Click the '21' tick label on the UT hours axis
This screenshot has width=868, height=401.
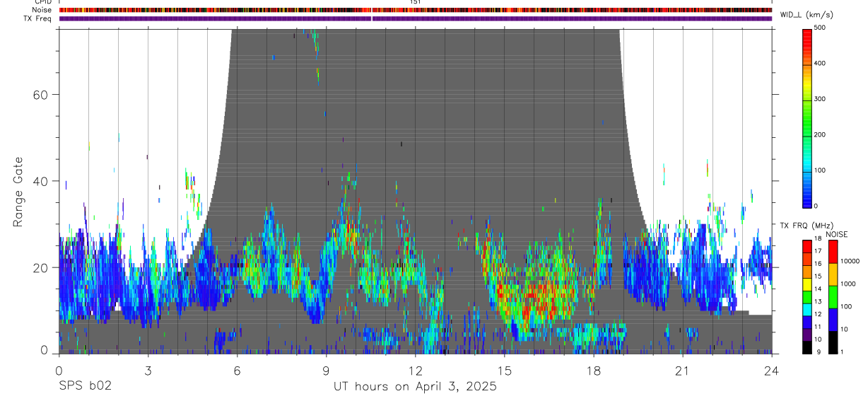[x=682, y=371]
